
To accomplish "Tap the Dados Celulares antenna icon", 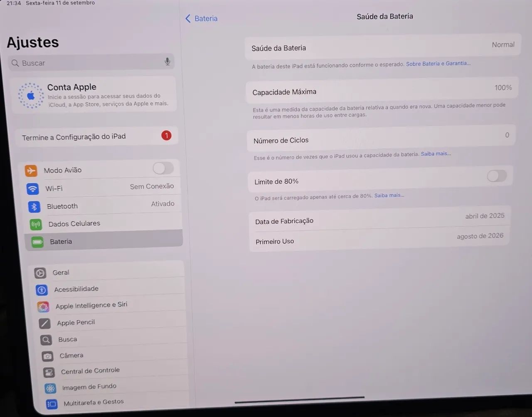I will point(36,225).
